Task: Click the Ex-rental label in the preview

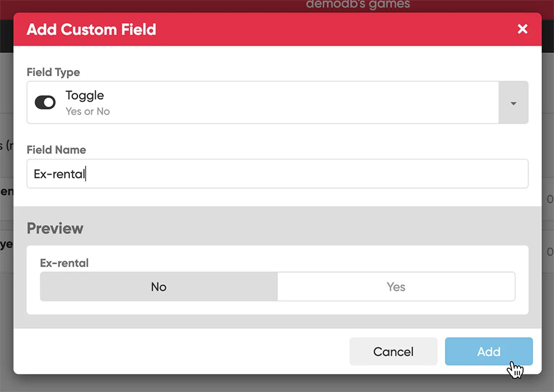Action: tap(64, 263)
